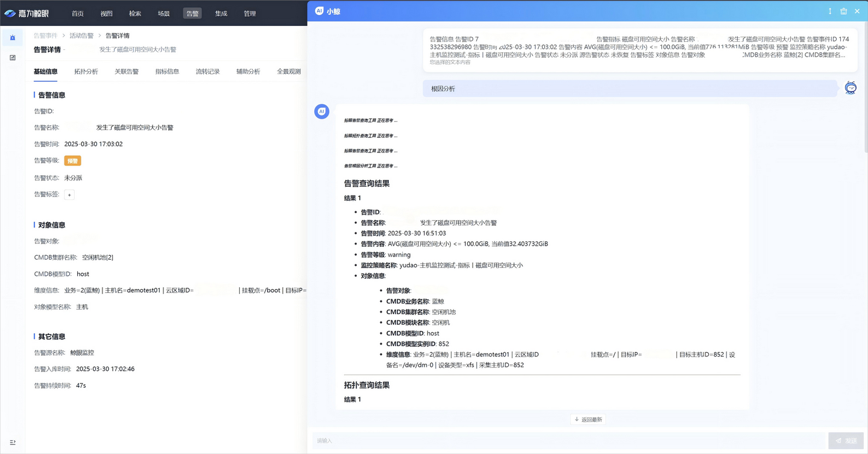Open the 检索 menu

click(135, 13)
